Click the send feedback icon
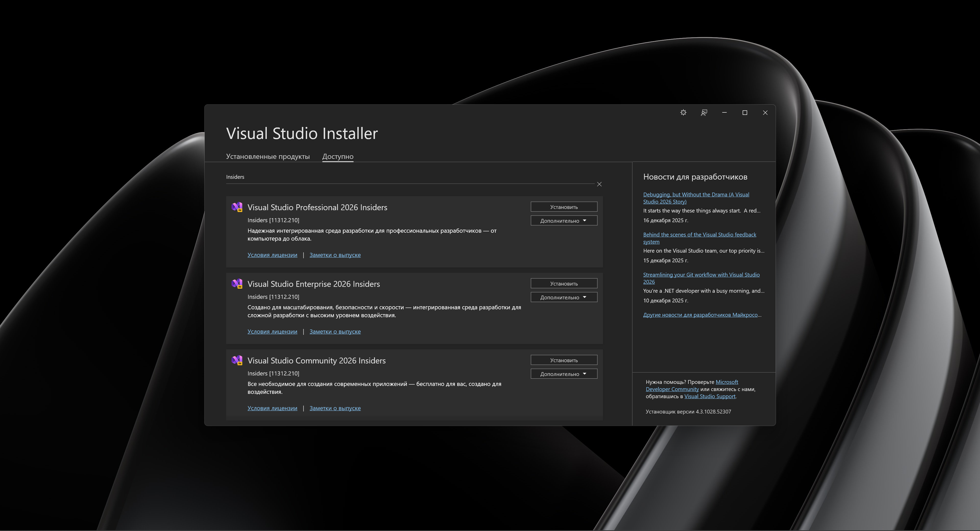 (704, 113)
